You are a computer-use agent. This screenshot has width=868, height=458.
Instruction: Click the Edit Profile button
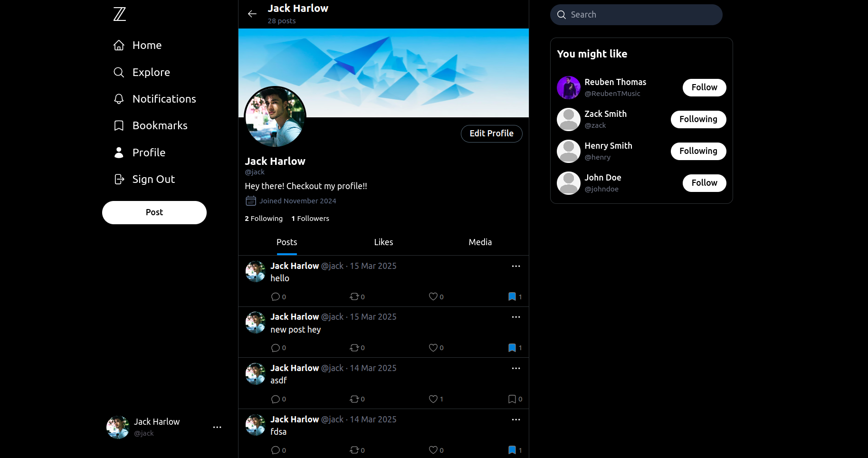[491, 134]
